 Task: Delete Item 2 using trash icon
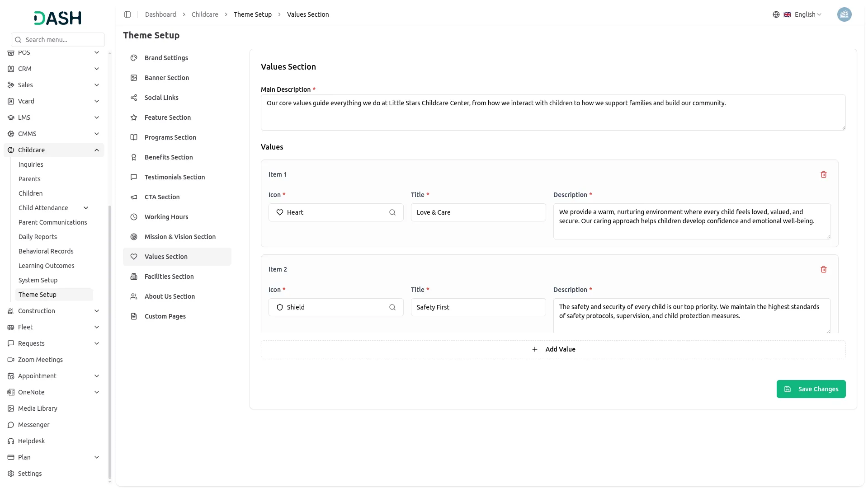(823, 269)
